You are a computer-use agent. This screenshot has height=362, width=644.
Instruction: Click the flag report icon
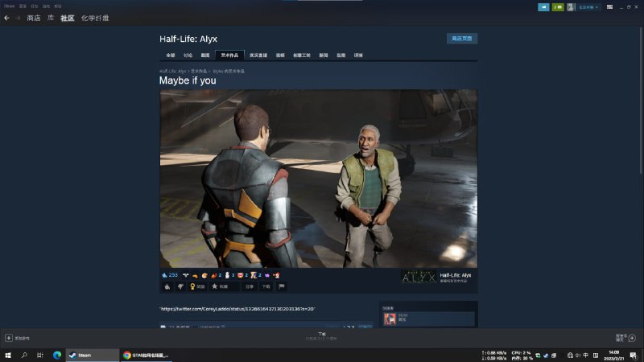click(281, 286)
